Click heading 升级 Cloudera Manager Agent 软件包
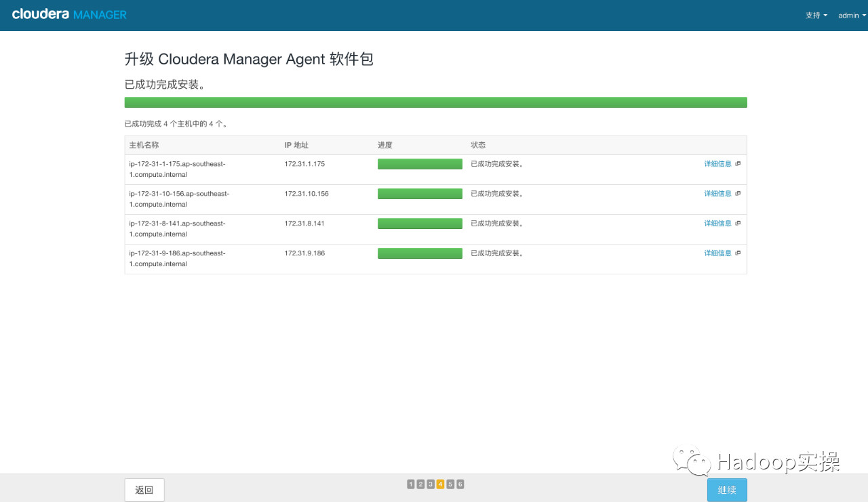868x502 pixels. pos(249,60)
